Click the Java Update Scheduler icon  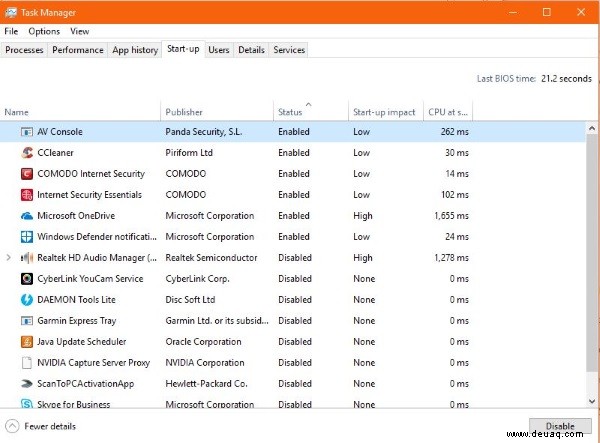(x=26, y=342)
